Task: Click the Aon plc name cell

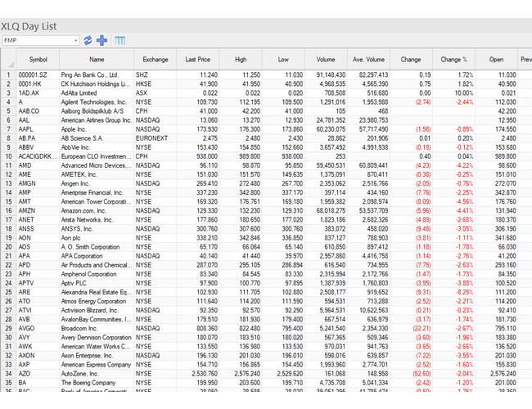Action: tap(97, 238)
